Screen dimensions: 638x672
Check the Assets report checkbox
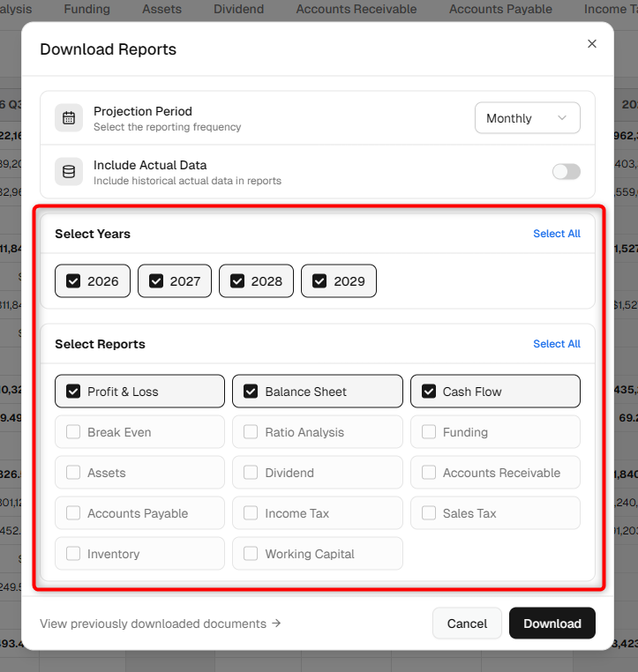point(73,473)
